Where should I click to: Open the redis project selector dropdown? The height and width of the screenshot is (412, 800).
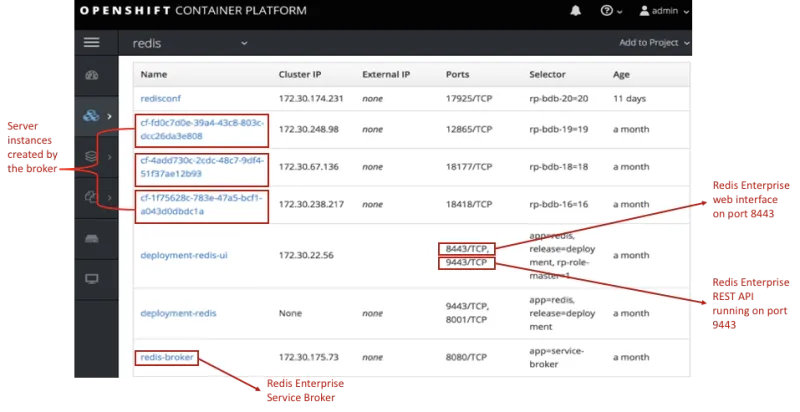pyautogui.click(x=190, y=43)
